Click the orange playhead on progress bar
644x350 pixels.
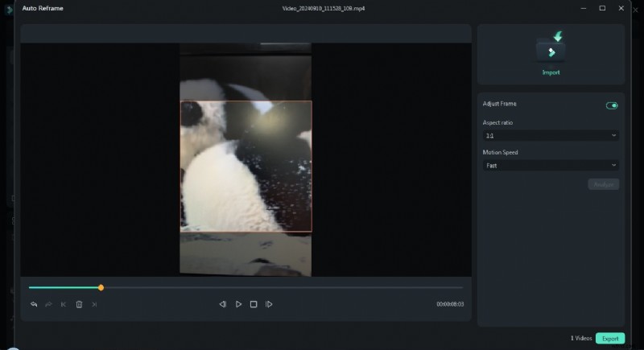[101, 287]
